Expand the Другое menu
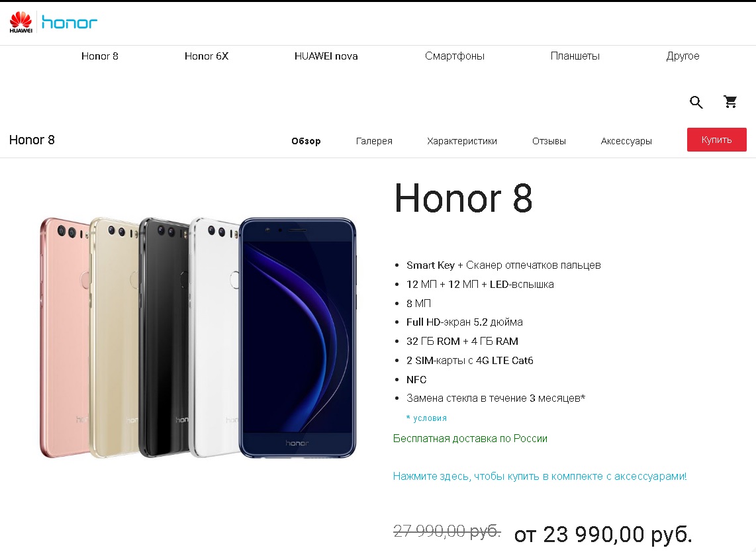Viewport: 756px width, 552px height. [x=683, y=56]
